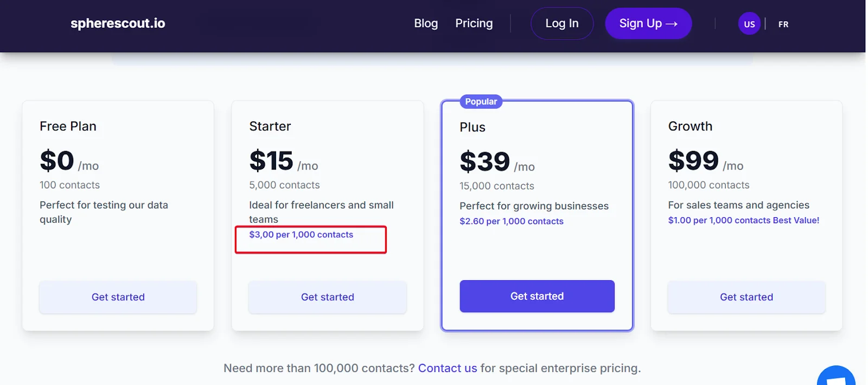Image resolution: width=868 pixels, height=385 pixels.
Task: Click the $2.60 per 1,000 contacts text
Action: tap(511, 221)
